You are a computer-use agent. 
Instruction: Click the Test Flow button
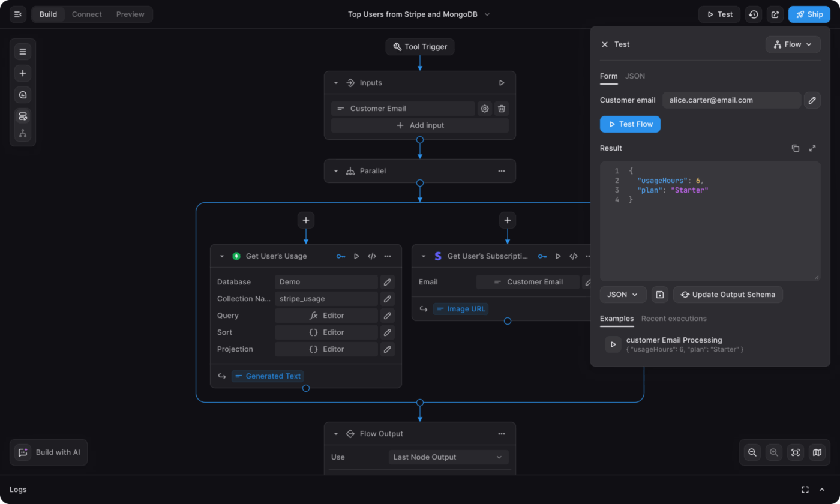point(630,124)
